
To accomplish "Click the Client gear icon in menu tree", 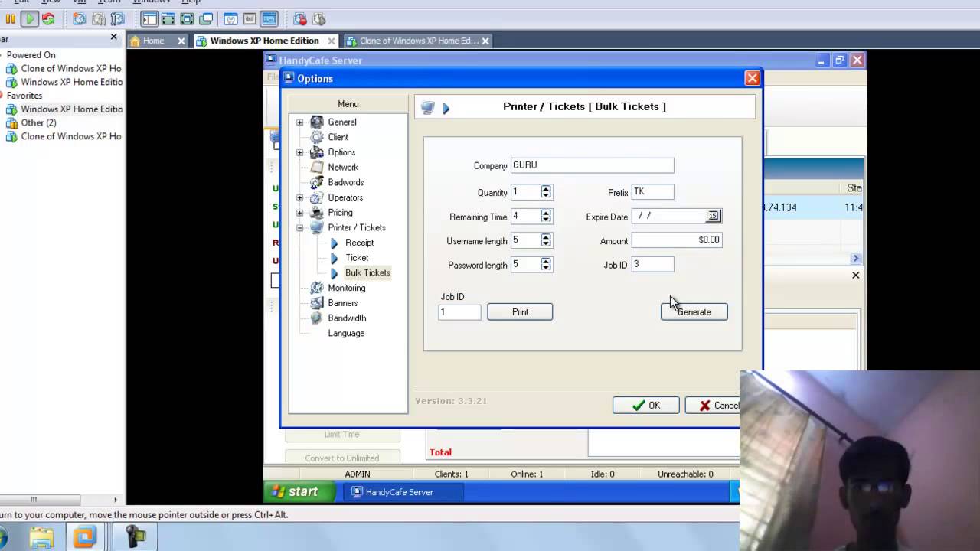I will 316,137.
